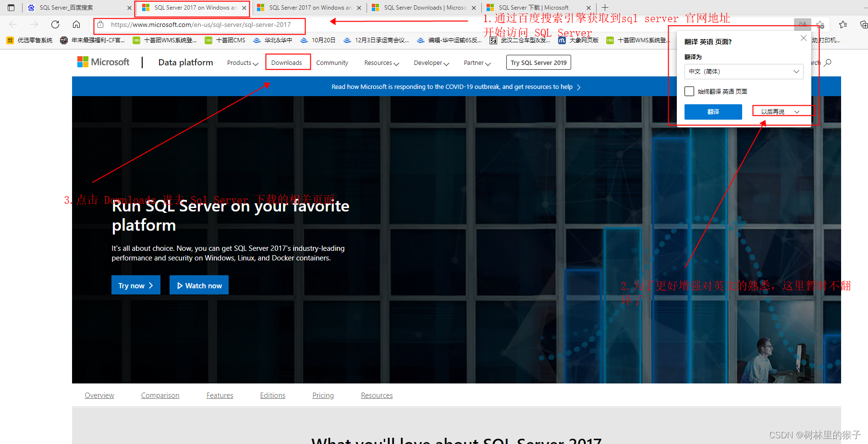The height and width of the screenshot is (444, 868).
Task: Go back to the previous page
Action: pyautogui.click(x=13, y=25)
